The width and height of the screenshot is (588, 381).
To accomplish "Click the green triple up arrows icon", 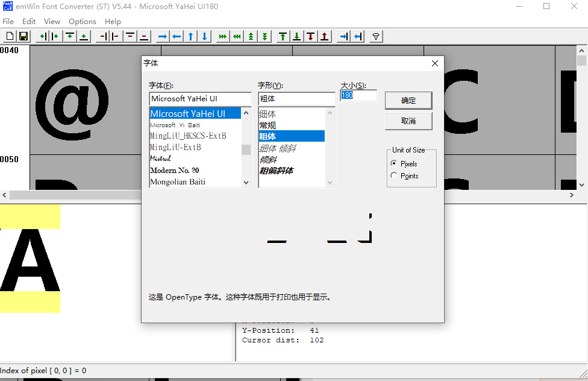I will 251,36.
